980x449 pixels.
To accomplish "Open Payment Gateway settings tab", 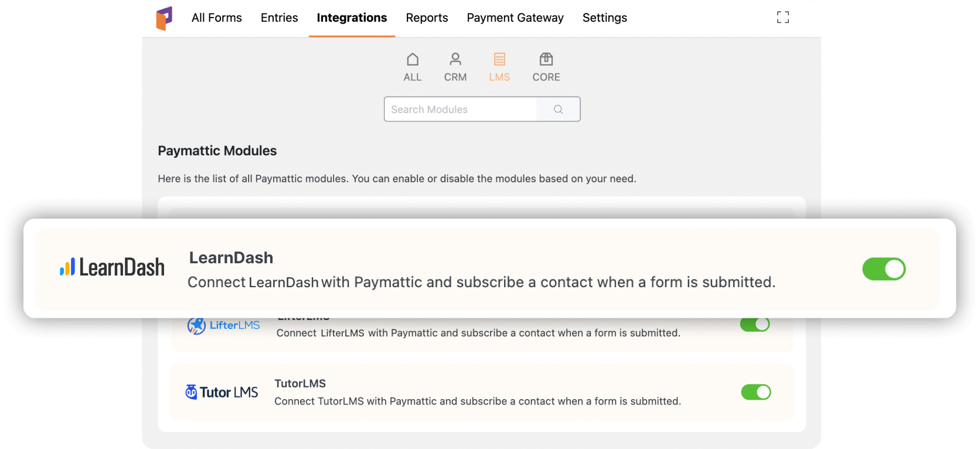I will point(515,18).
